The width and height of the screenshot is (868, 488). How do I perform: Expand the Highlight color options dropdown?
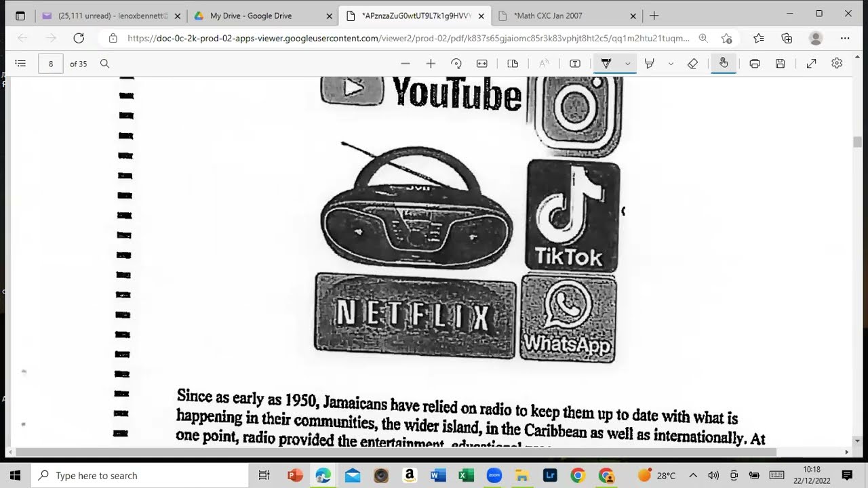click(x=671, y=64)
